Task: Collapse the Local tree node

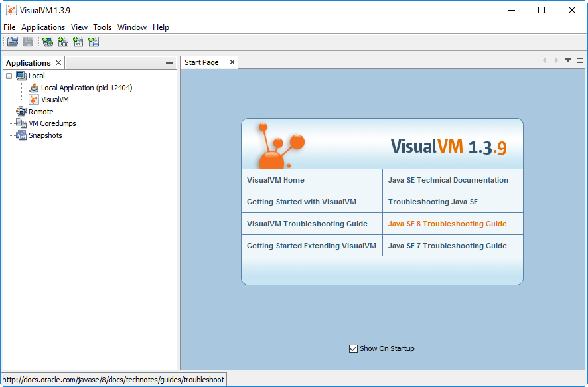Action: (9, 76)
